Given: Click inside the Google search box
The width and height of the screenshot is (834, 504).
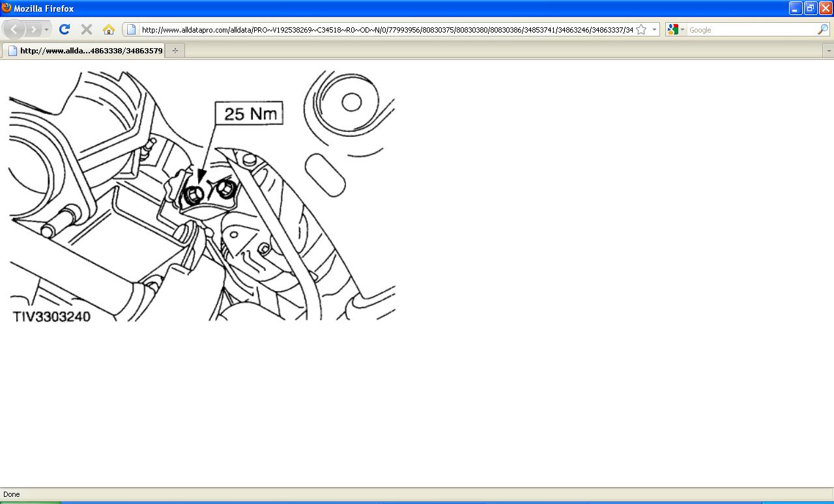Looking at the screenshot, I should pos(752,29).
